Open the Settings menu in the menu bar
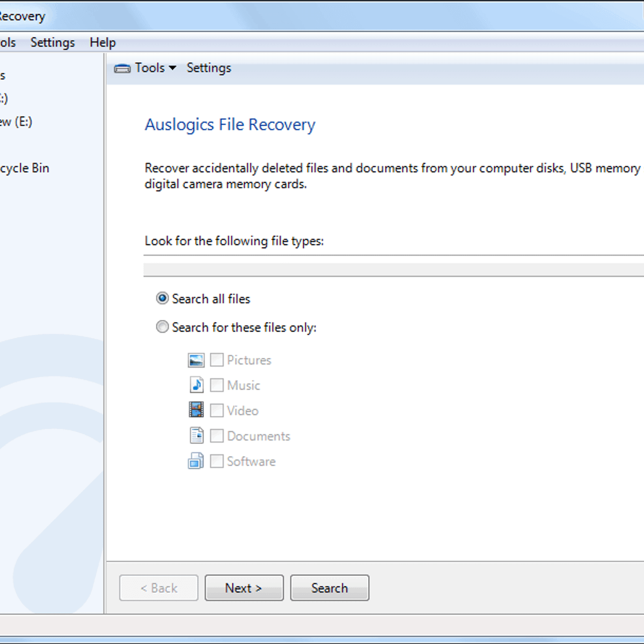 coord(53,42)
